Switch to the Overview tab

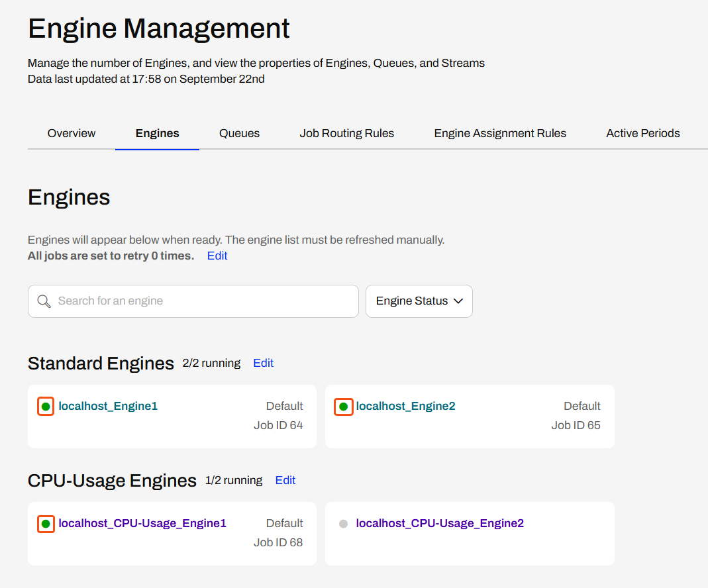(72, 133)
